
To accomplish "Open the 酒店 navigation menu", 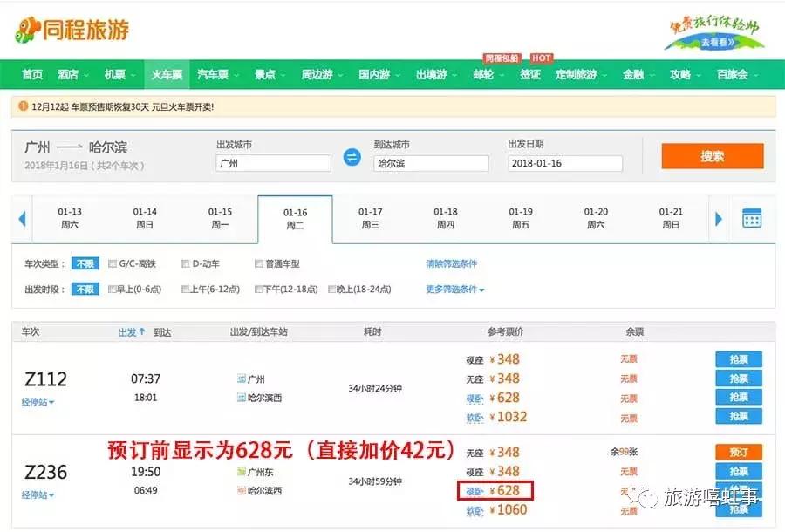I will pos(70,75).
